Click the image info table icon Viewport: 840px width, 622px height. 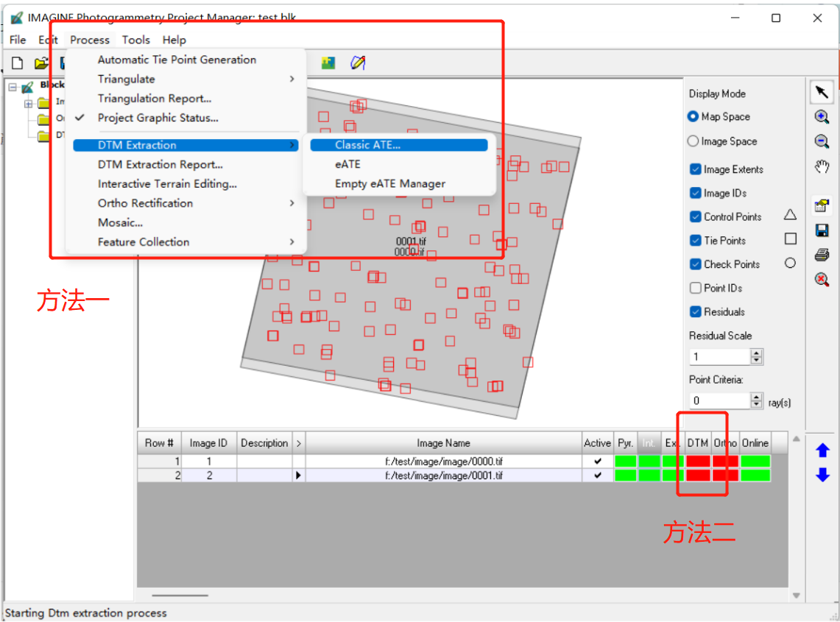pos(822,205)
